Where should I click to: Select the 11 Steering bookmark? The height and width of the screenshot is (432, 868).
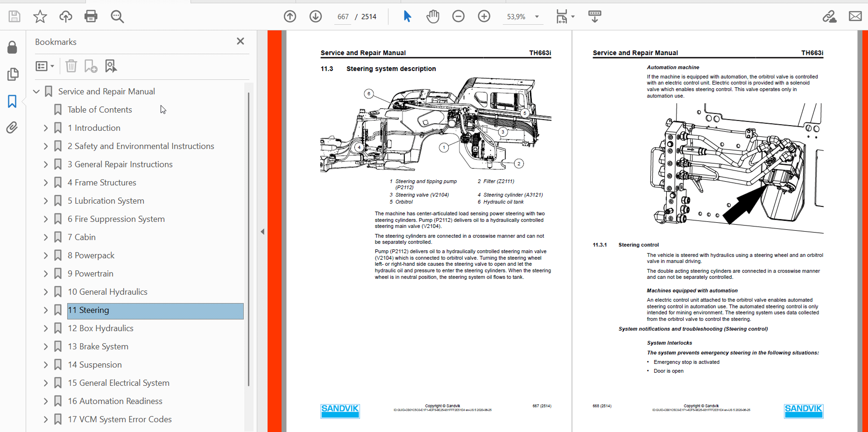(155, 311)
